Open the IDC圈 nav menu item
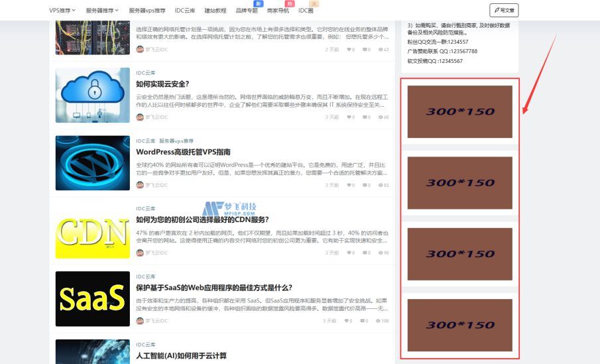The image size is (600, 364). point(306,11)
